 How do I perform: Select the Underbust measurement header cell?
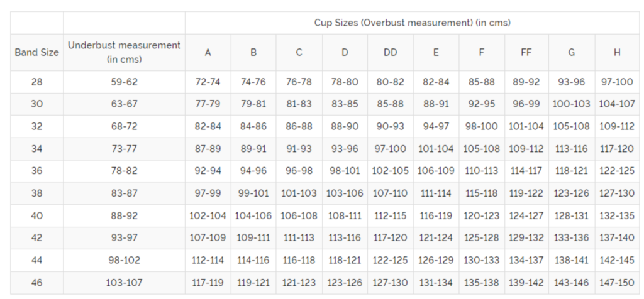[x=124, y=52]
